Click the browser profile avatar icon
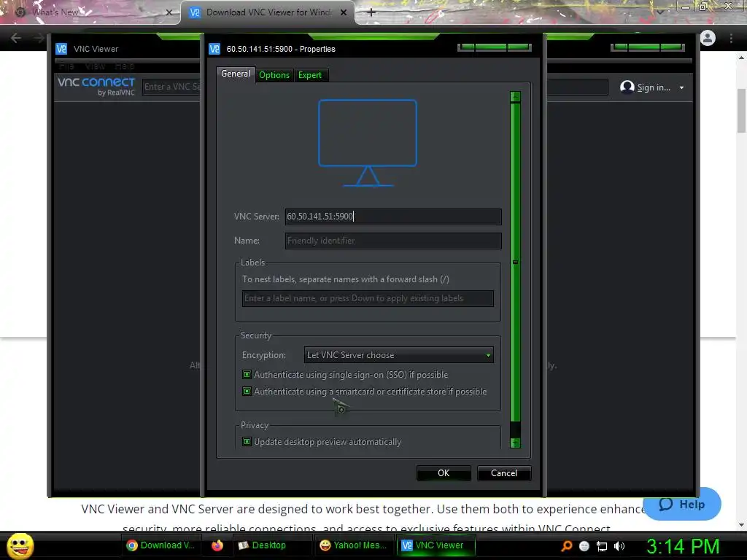The image size is (747, 560). coord(708,38)
